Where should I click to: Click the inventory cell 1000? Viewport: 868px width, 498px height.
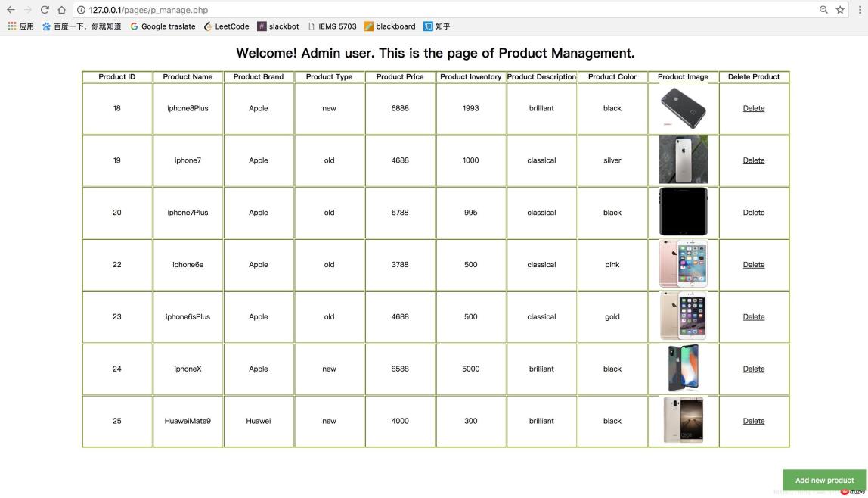[x=470, y=160]
